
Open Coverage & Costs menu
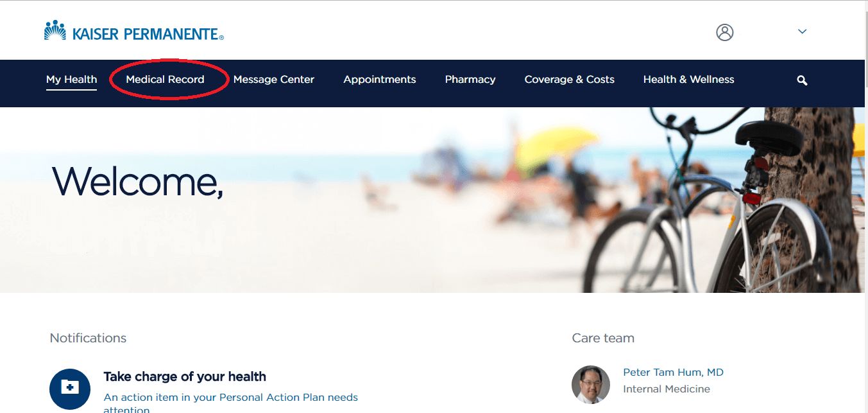570,80
